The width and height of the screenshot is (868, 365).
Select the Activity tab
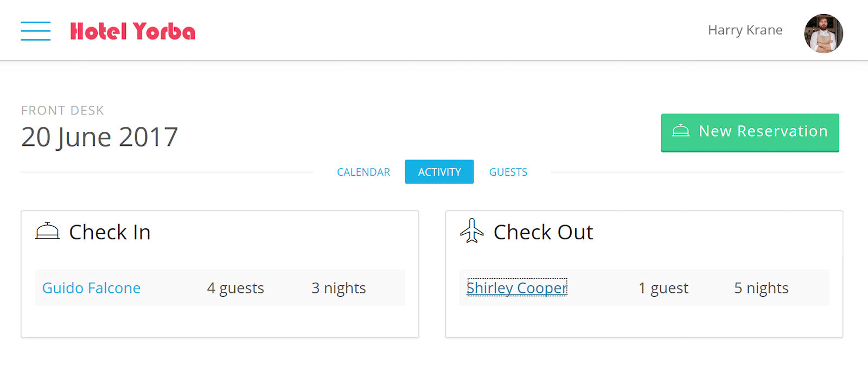pos(439,172)
